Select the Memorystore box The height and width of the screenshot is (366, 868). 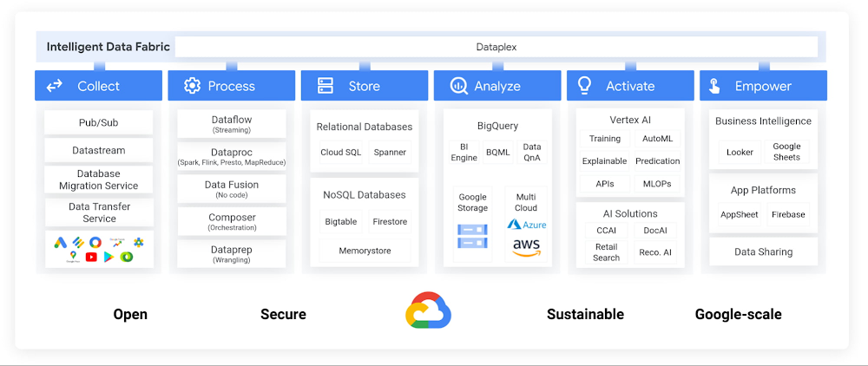point(365,251)
